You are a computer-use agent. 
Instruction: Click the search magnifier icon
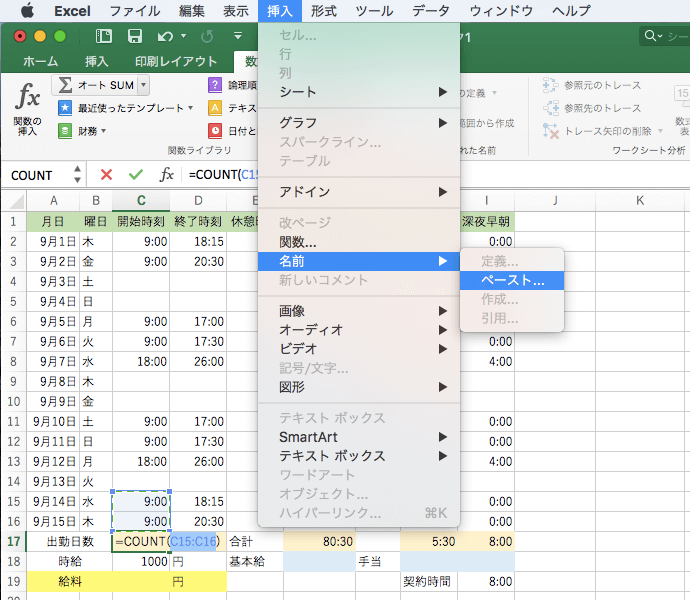(x=650, y=36)
